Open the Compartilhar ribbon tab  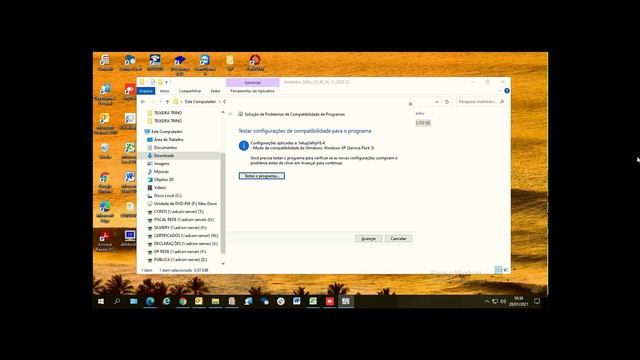[190, 91]
